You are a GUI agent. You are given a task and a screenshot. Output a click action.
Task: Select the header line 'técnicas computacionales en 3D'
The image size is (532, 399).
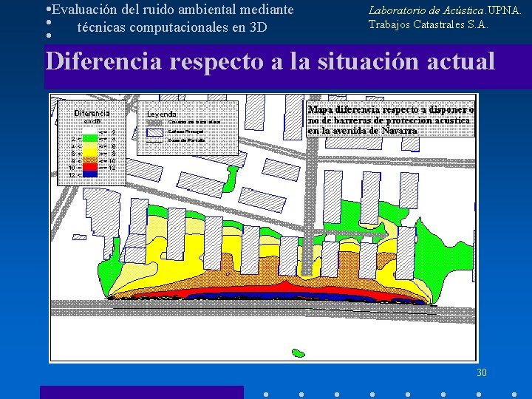(x=172, y=27)
